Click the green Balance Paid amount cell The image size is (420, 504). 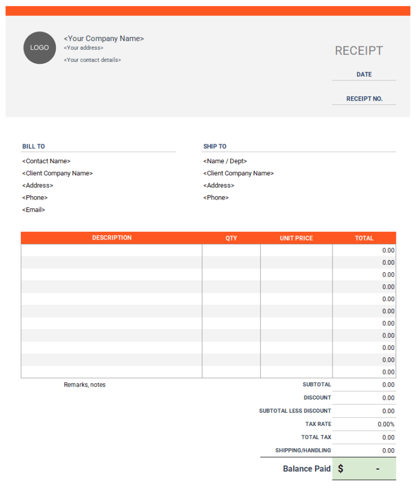pos(364,468)
